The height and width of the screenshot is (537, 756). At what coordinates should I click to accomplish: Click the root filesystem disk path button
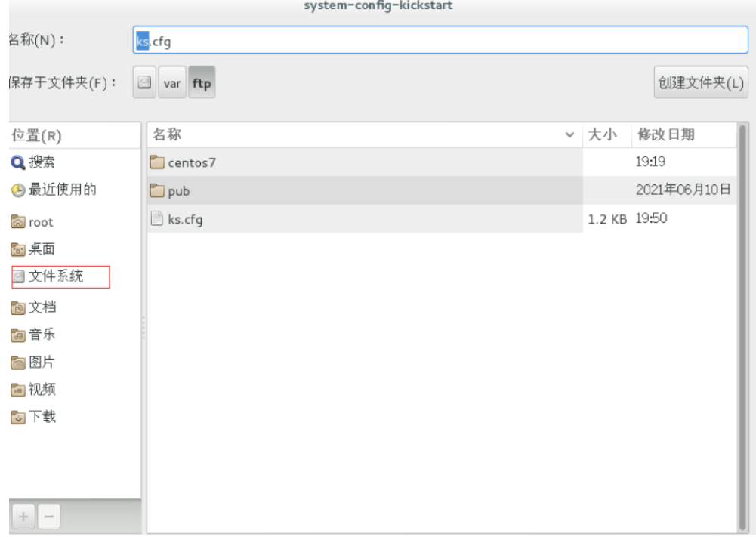144,82
